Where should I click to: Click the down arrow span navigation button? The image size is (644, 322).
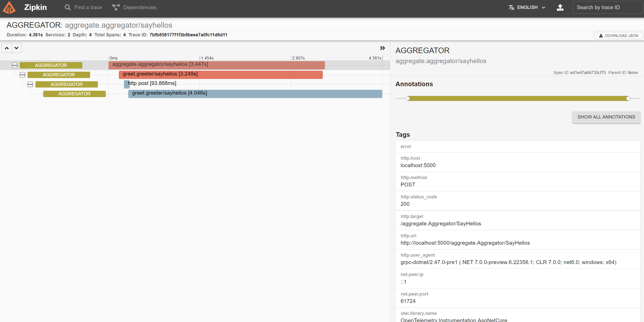[x=17, y=48]
